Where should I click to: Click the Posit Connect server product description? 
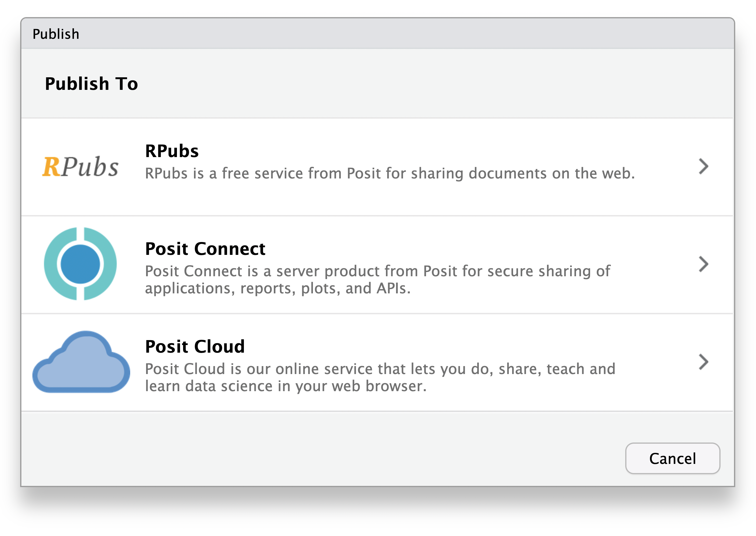pyautogui.click(x=377, y=280)
